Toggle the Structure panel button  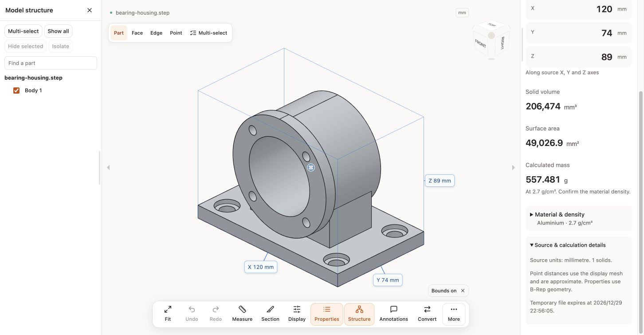coord(359,314)
